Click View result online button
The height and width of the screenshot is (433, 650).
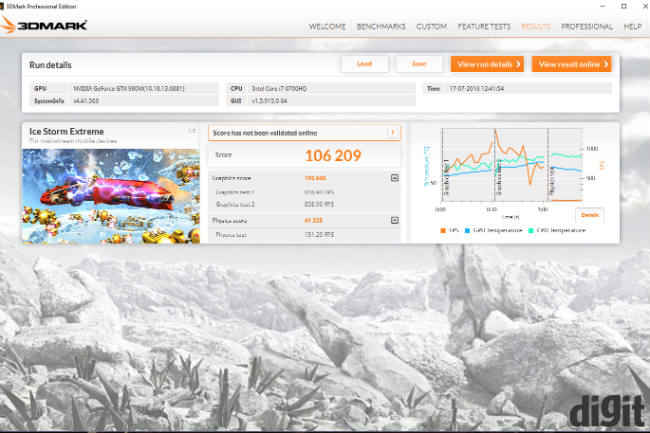[x=572, y=64]
